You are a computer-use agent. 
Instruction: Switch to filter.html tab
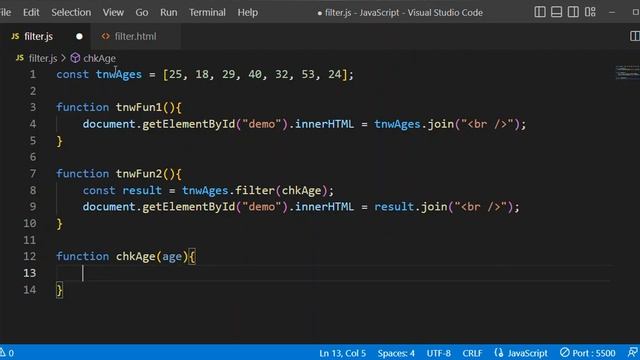pyautogui.click(x=135, y=36)
